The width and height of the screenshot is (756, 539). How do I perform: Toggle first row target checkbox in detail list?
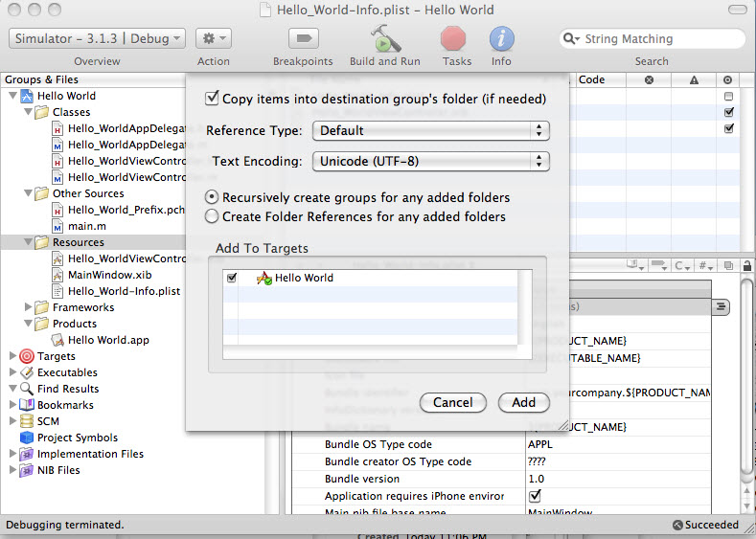729,97
